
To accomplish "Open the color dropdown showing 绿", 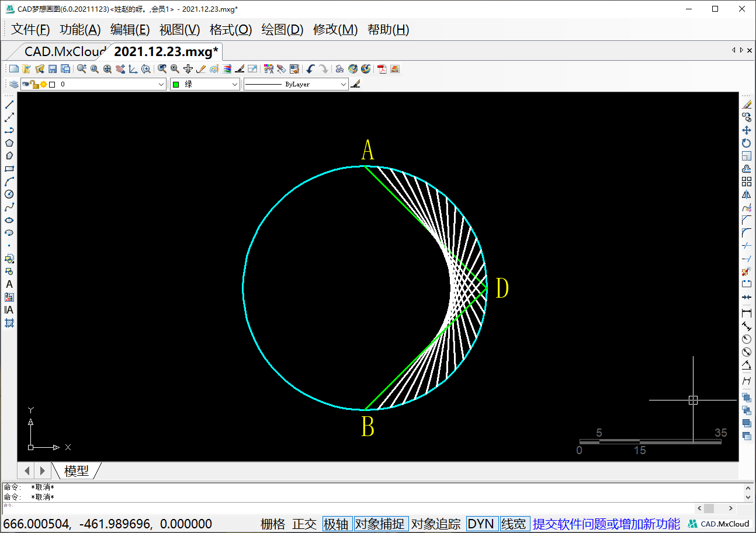I will tap(235, 85).
